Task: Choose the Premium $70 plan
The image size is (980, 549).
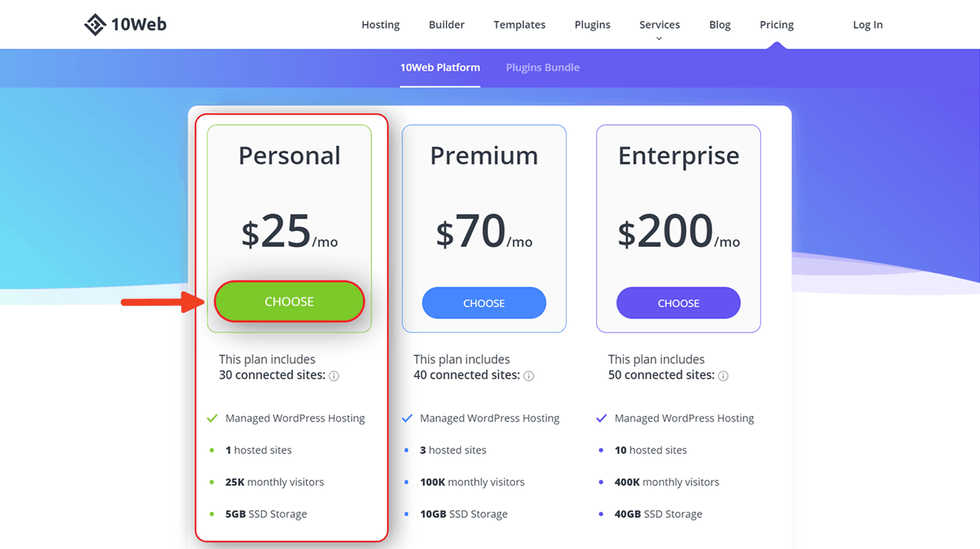Action: pos(484,303)
